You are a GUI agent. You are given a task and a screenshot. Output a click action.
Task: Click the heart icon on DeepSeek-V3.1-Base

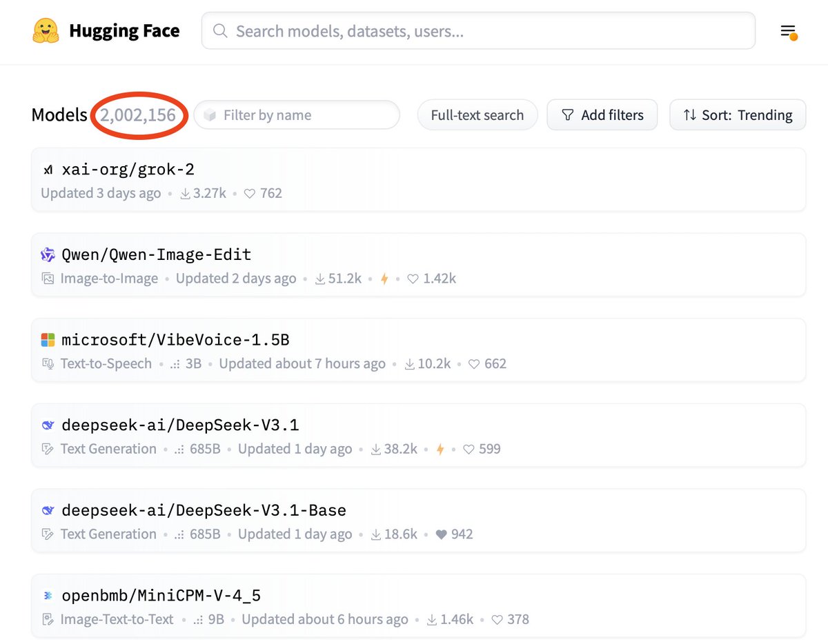[442, 534]
